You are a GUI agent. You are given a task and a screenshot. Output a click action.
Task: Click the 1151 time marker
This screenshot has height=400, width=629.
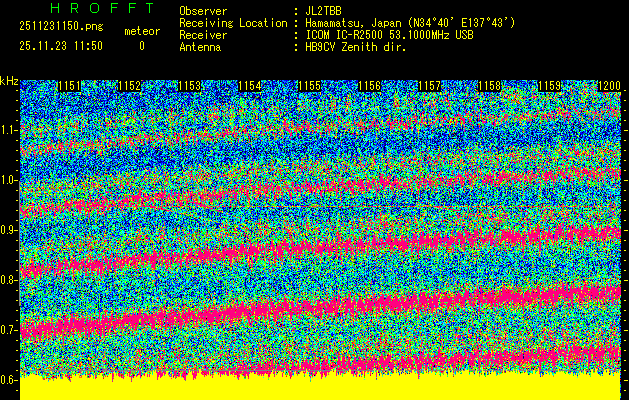[69, 87]
